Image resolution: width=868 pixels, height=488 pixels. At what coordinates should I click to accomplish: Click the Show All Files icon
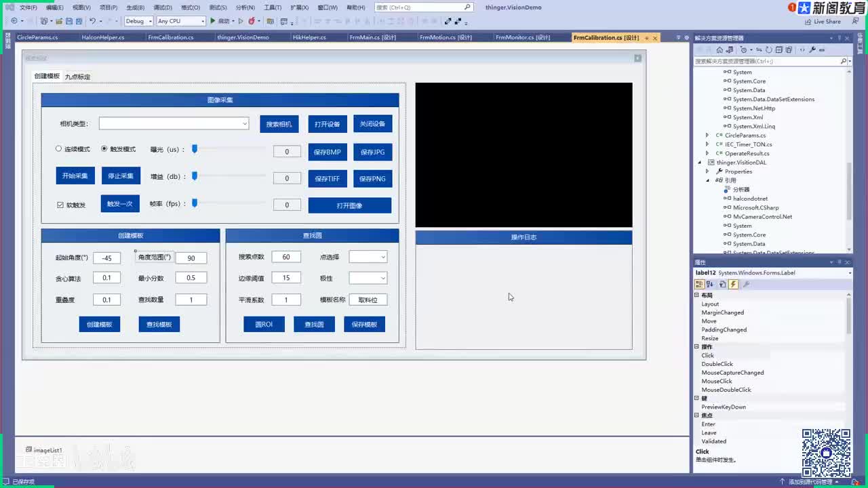click(789, 49)
